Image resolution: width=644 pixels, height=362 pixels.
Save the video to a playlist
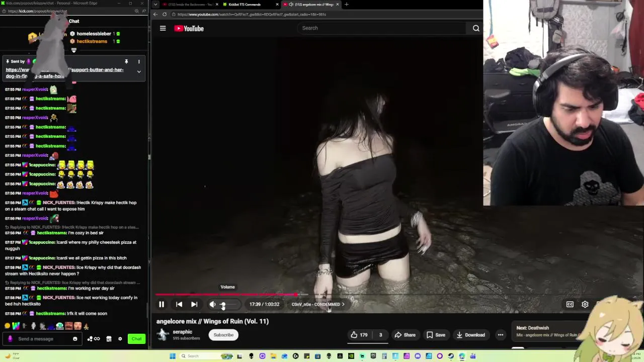point(436,335)
